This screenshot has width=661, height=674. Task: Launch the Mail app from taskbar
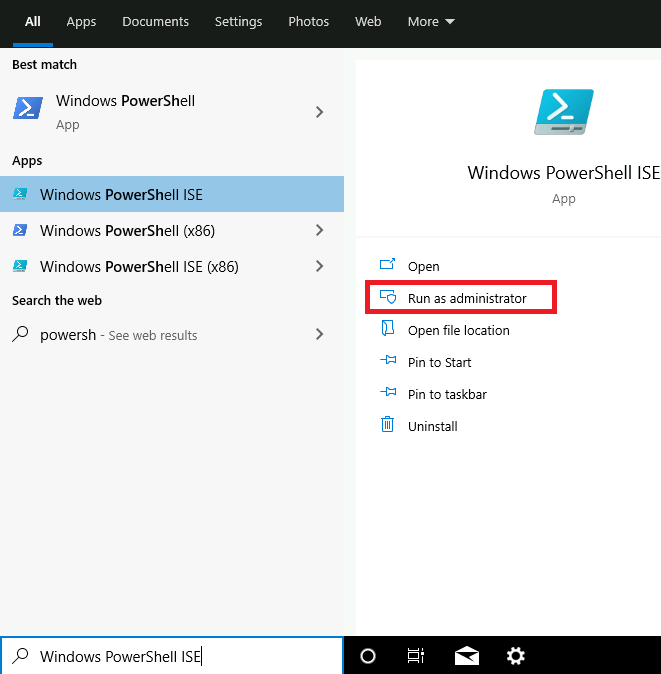(x=467, y=656)
